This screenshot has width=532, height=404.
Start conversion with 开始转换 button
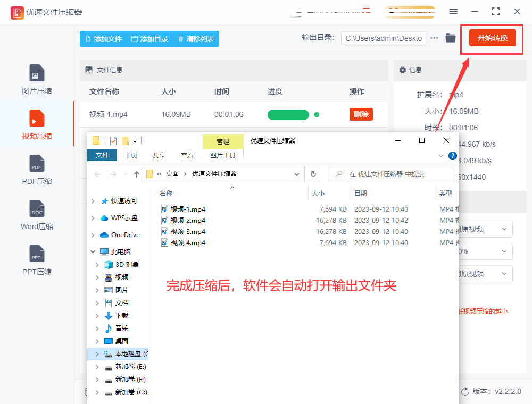click(492, 38)
